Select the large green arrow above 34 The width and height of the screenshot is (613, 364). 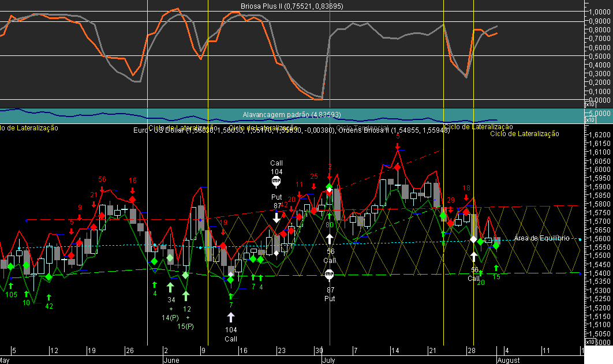point(170,288)
